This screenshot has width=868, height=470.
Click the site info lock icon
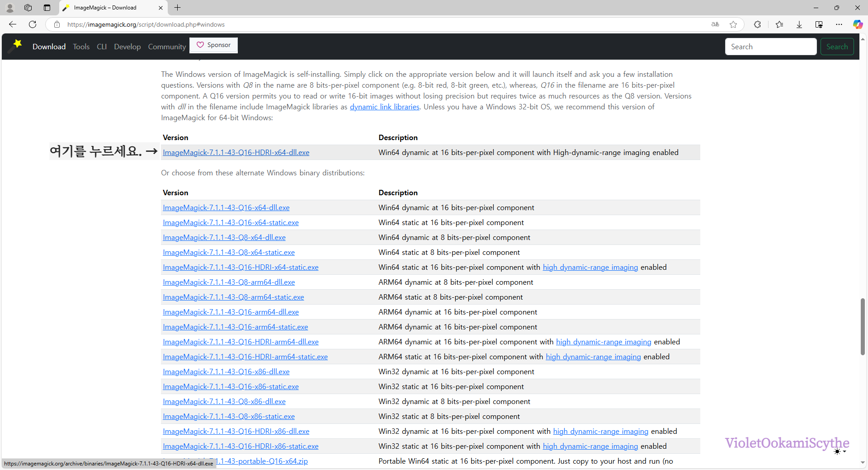pyautogui.click(x=57, y=24)
